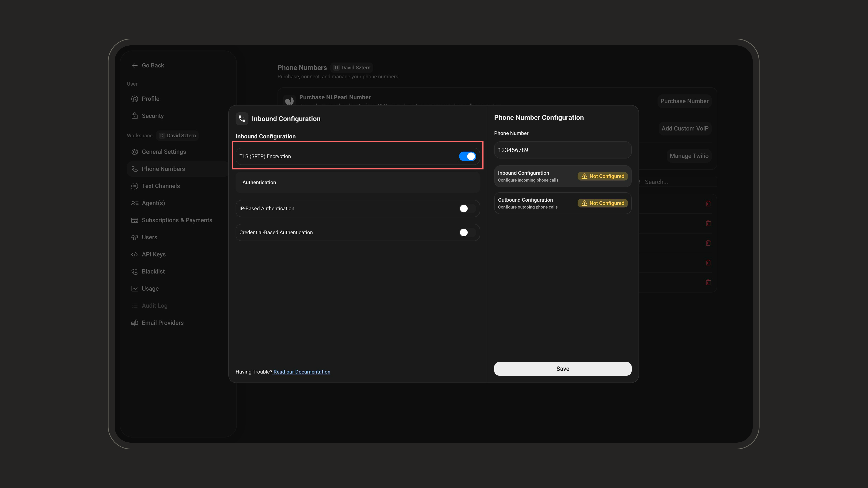Click the Text Channels chat bubble icon

(x=134, y=186)
